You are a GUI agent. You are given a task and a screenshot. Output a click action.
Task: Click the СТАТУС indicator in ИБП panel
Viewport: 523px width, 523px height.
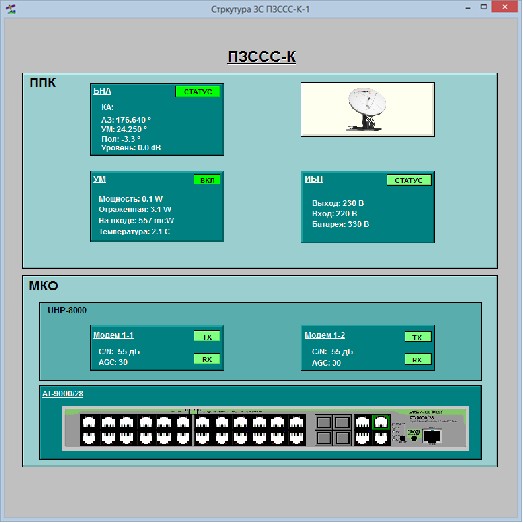(409, 180)
